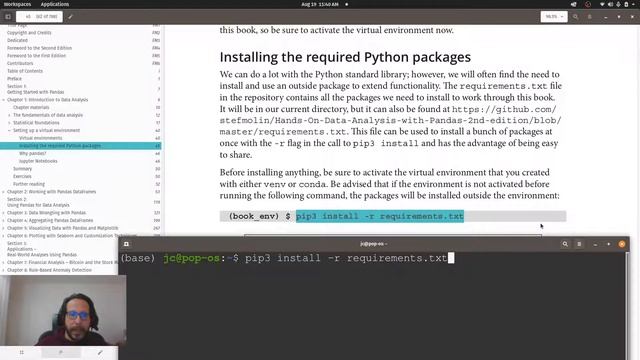Image resolution: width=640 pixels, height=360 pixels.
Task: Open annotations pencil tab at sidebar bottom
Action: pos(100,352)
